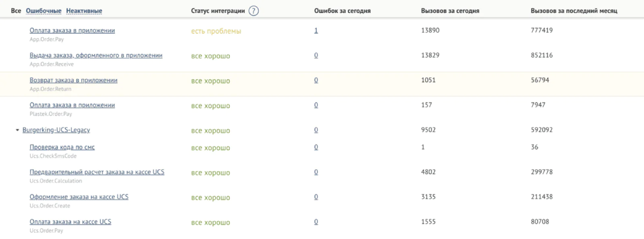Select the 'Все' filter tab
Viewport: 644px width, 239px height.
(x=16, y=11)
